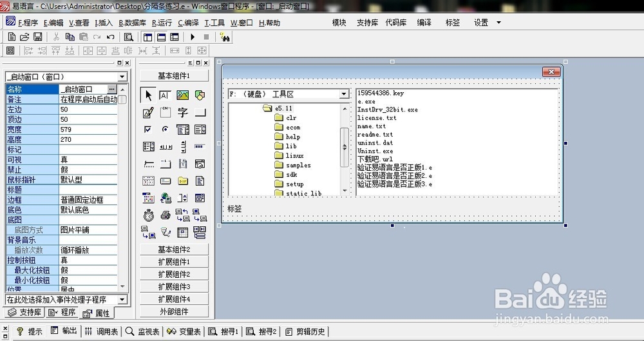Screen dimensions: 644x341
Task: Undo the last action via the toolbar arrow
Action: (110, 37)
